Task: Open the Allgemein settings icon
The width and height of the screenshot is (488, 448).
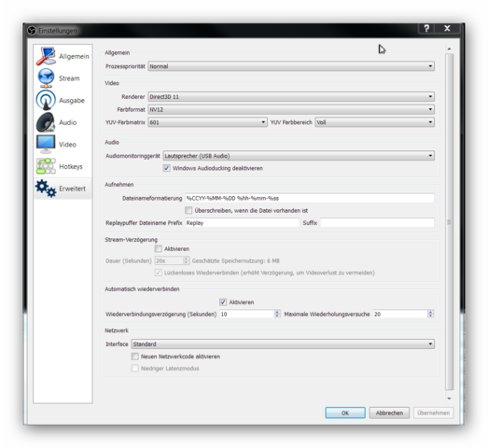Action: 46,56
